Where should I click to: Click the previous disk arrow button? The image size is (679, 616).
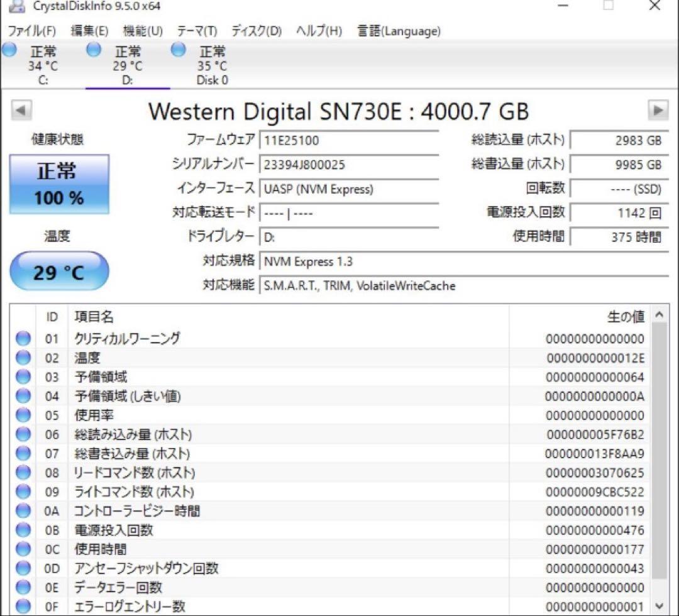(x=21, y=110)
